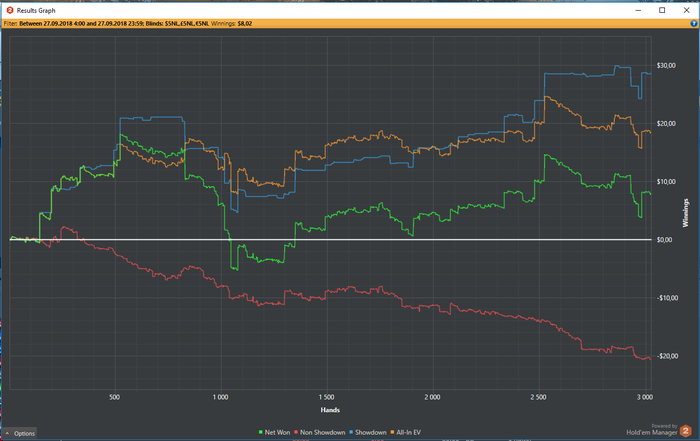The width and height of the screenshot is (700, 441).
Task: Click the Results Graph window title
Action: (36, 10)
